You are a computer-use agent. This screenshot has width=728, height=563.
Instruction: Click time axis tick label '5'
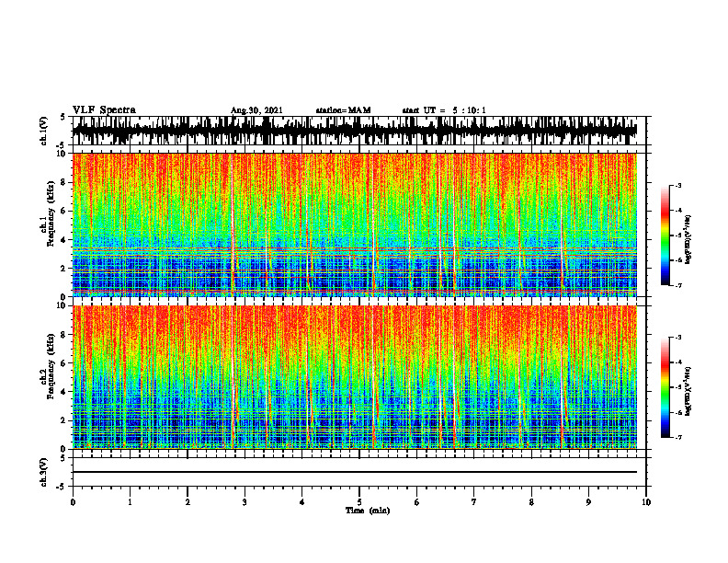(359, 502)
